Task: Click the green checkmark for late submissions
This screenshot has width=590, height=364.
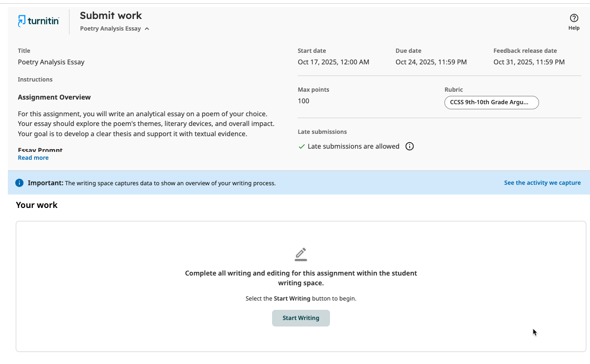Action: [x=302, y=146]
